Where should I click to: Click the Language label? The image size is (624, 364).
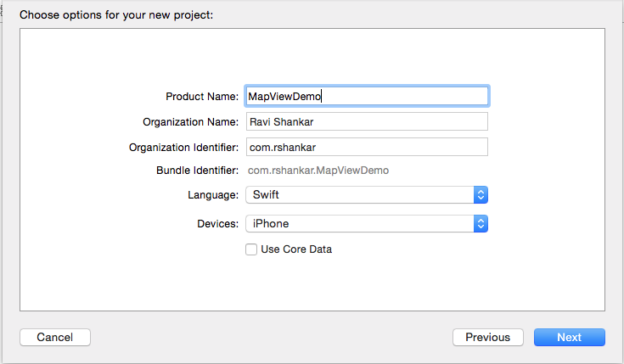pos(213,195)
